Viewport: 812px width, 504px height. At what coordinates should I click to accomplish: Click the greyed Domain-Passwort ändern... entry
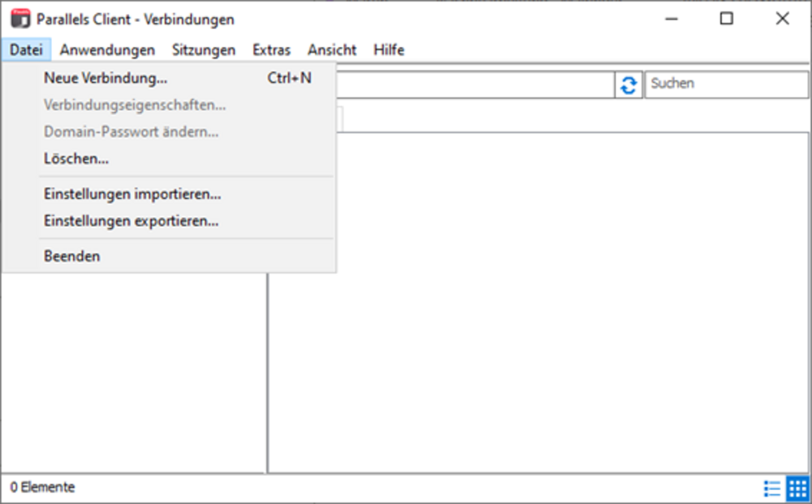(x=169, y=132)
